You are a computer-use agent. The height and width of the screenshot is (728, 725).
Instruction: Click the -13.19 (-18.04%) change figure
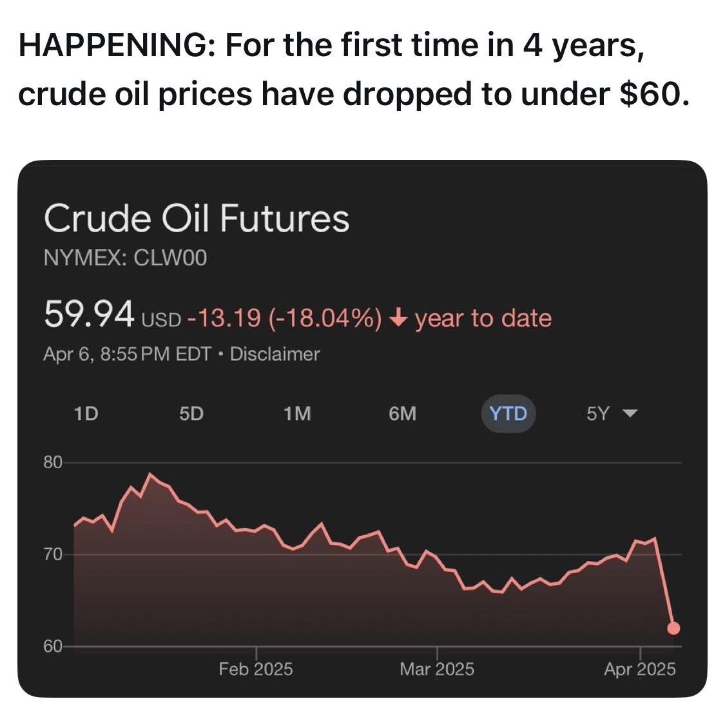click(x=285, y=319)
